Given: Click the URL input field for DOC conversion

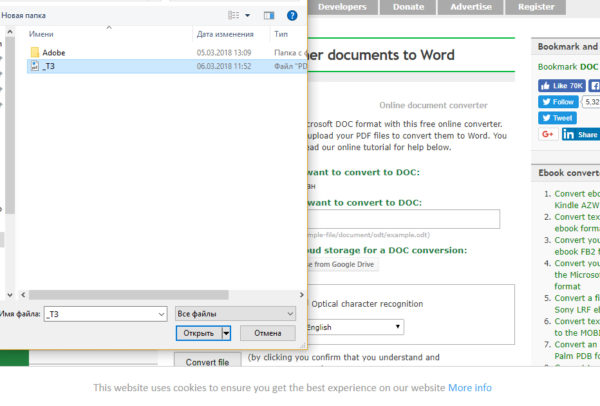Looking at the screenshot, I should coord(404,219).
